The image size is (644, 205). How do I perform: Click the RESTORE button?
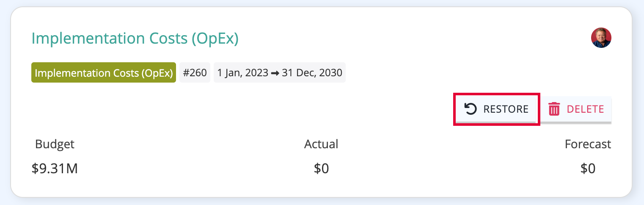coord(496,109)
